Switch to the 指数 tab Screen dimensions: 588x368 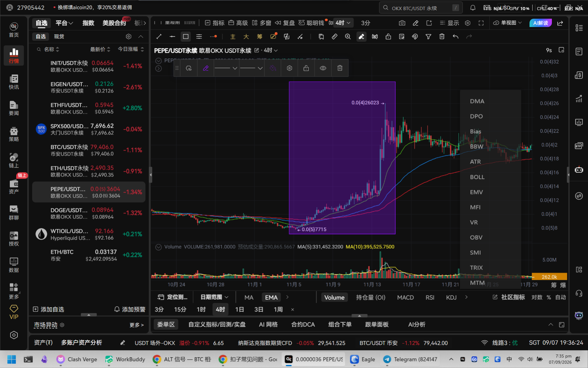point(88,23)
